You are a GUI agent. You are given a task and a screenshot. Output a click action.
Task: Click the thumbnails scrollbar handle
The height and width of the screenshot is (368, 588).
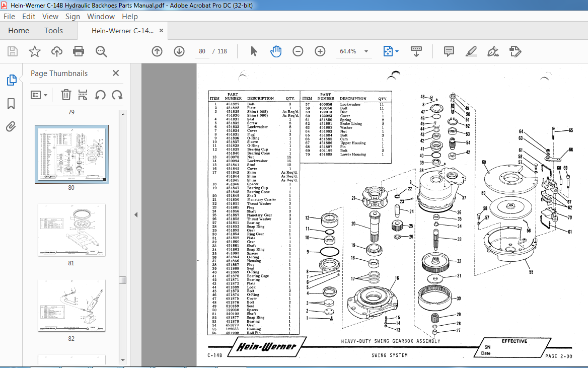point(123,280)
